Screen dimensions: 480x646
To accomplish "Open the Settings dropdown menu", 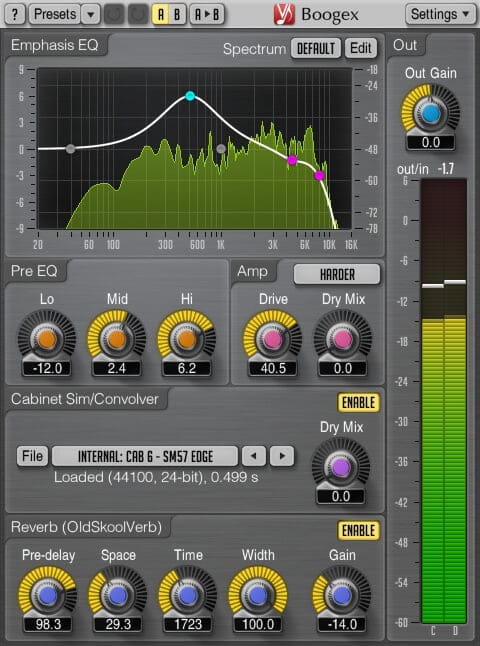I will click(x=440, y=14).
